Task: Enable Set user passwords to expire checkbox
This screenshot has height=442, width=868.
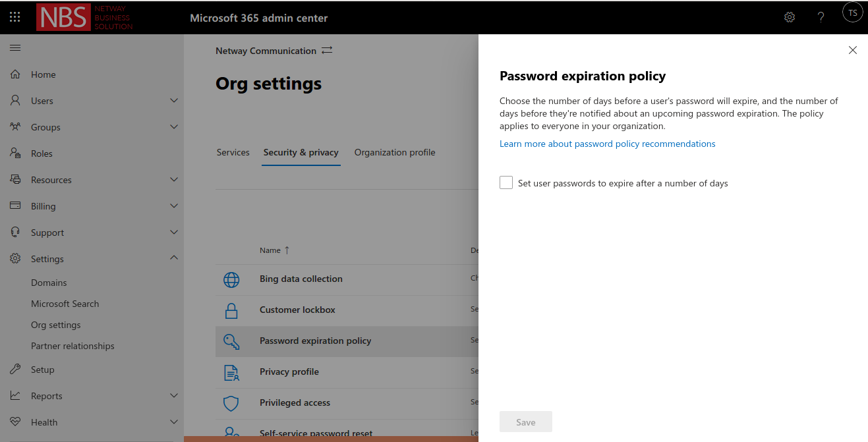Action: (506, 183)
